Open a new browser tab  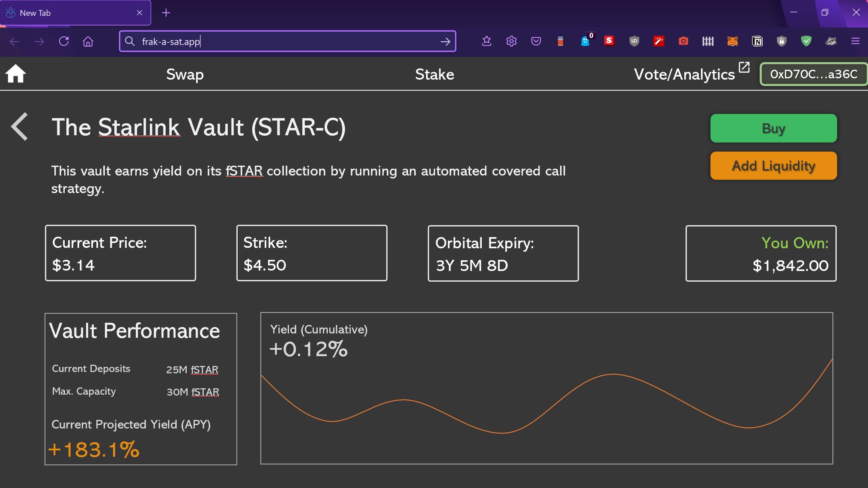pyautogui.click(x=166, y=13)
